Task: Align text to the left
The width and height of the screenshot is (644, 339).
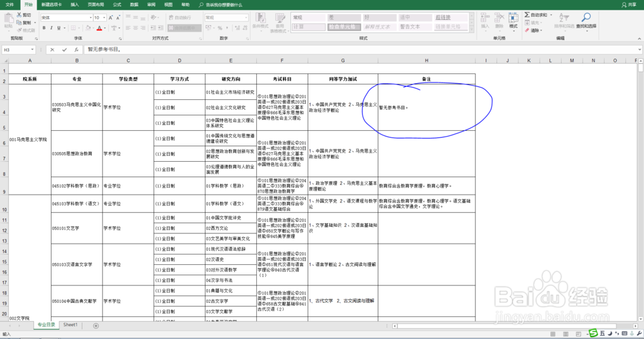Action: (x=128, y=28)
